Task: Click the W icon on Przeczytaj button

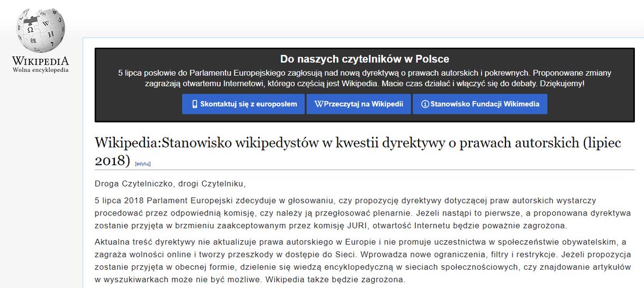Action: point(319,104)
